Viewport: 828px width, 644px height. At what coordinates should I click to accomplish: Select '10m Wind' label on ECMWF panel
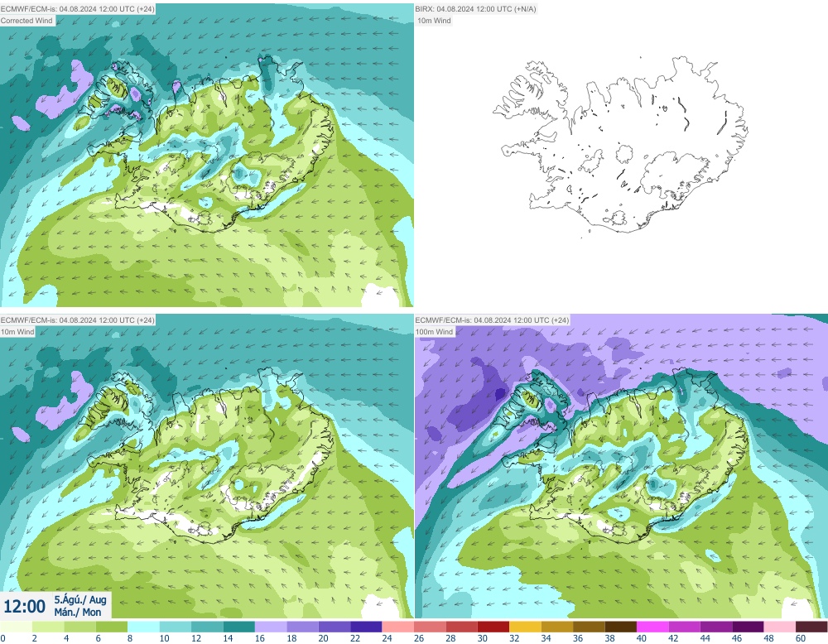coord(18,331)
